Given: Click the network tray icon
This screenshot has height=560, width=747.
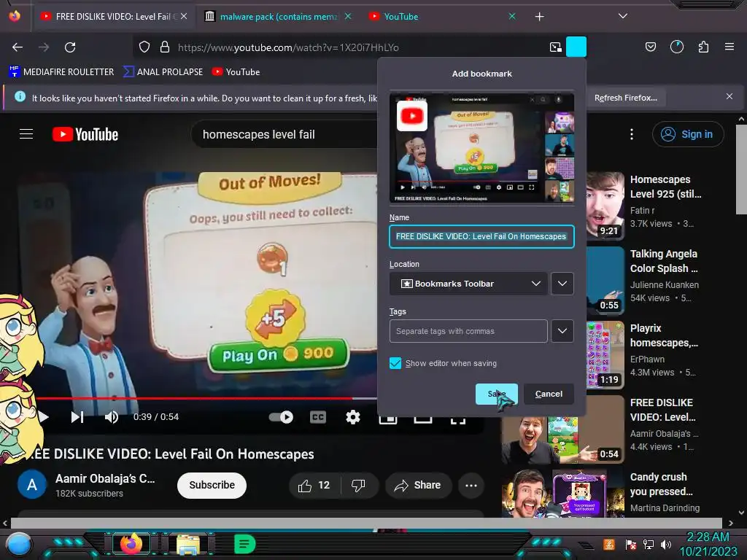Looking at the screenshot, I should tap(649, 544).
